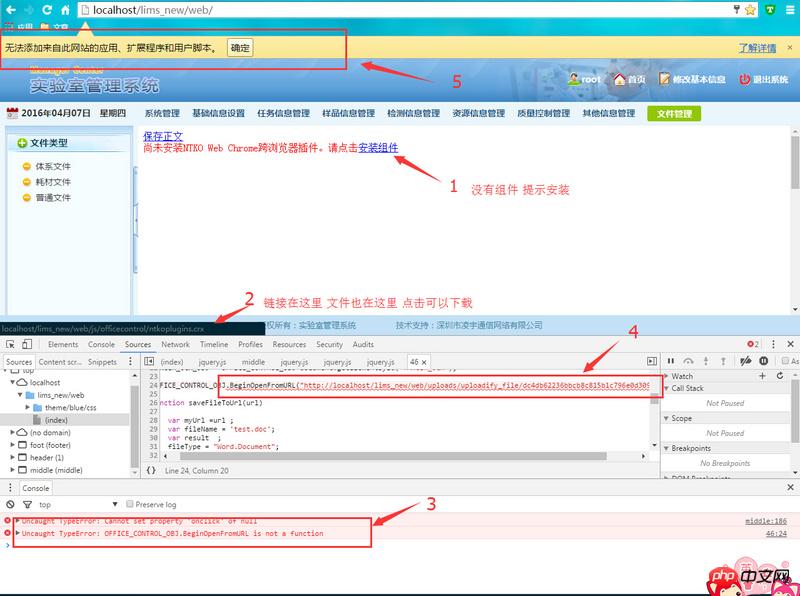The width and height of the screenshot is (800, 596).
Task: Dismiss the yellow infobar with its X
Action: click(x=790, y=47)
